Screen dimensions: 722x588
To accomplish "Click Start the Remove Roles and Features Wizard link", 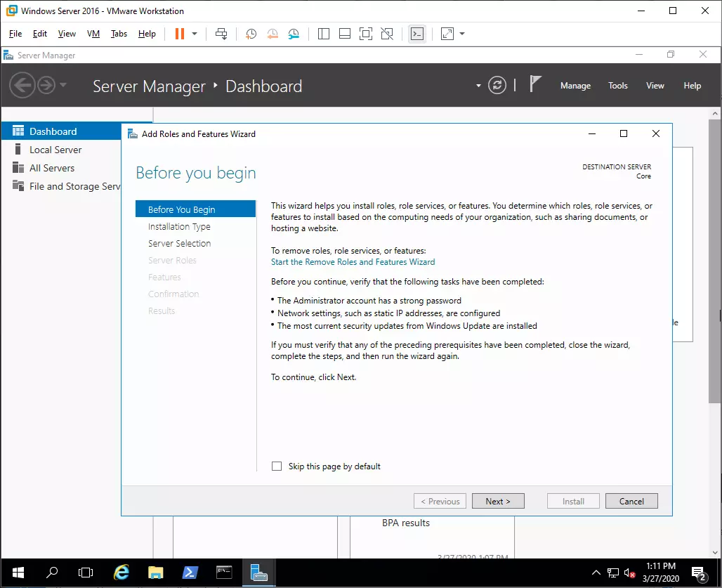I will 353,261.
